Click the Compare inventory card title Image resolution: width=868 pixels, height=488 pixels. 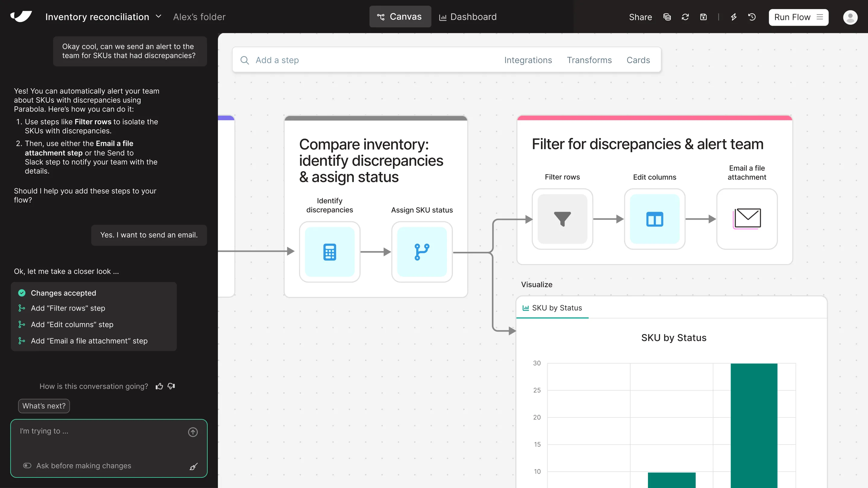[x=371, y=160]
